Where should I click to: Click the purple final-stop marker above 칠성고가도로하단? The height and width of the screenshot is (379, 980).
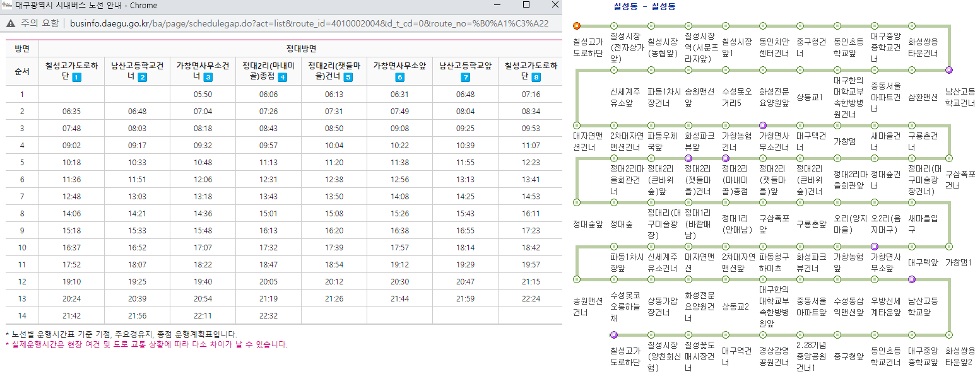(614, 335)
